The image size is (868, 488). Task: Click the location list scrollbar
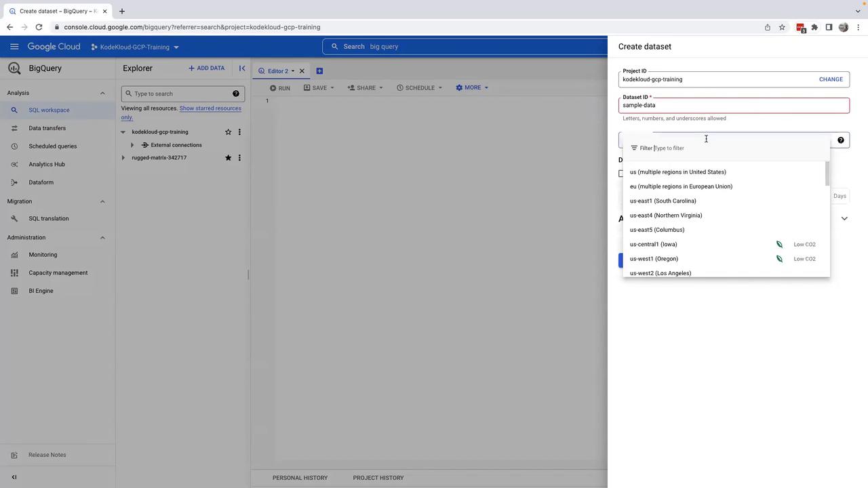tap(827, 174)
